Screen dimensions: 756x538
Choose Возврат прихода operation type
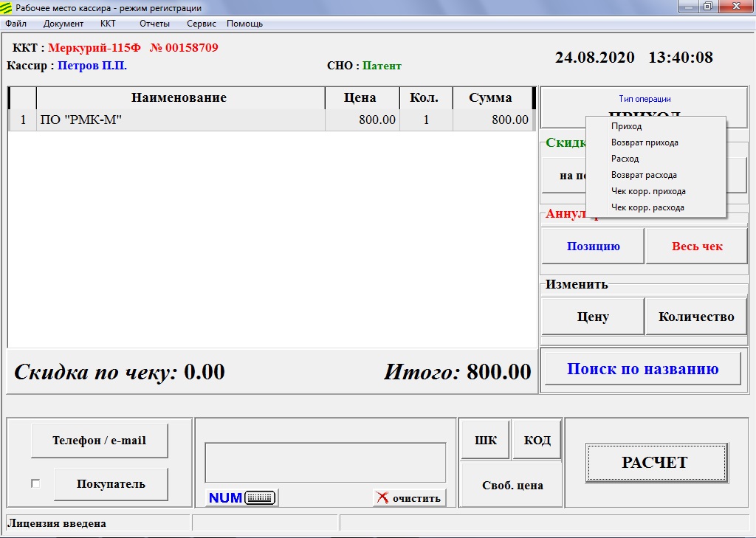tap(645, 142)
